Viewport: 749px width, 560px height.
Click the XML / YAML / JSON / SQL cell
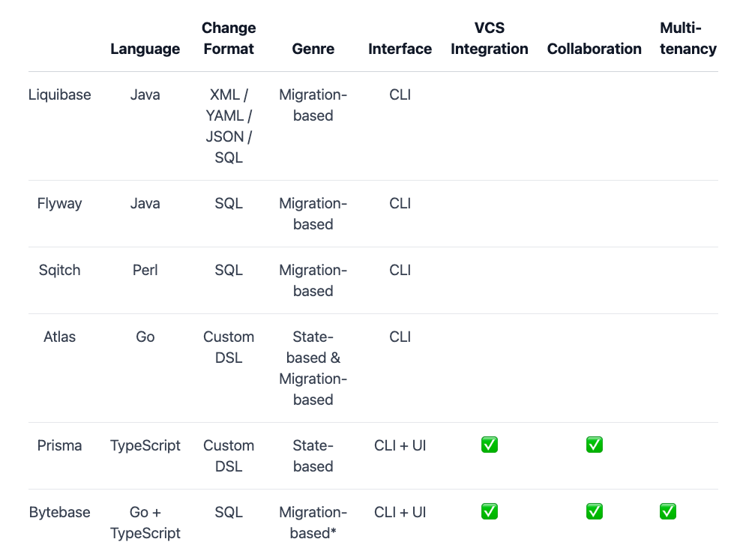229,126
